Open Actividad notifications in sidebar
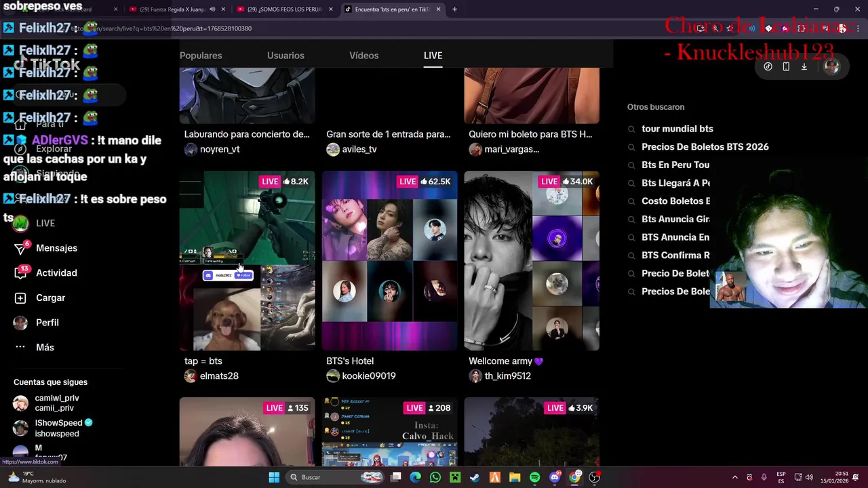 46,272
